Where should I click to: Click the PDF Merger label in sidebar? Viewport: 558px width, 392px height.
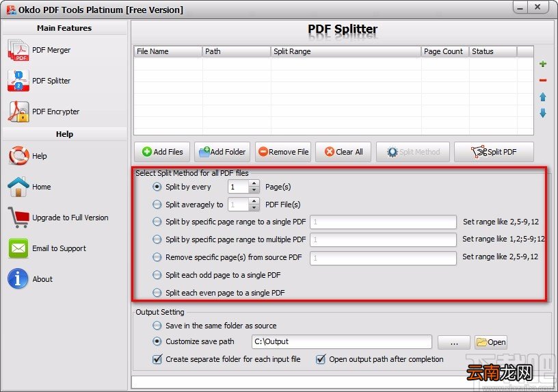pos(51,50)
